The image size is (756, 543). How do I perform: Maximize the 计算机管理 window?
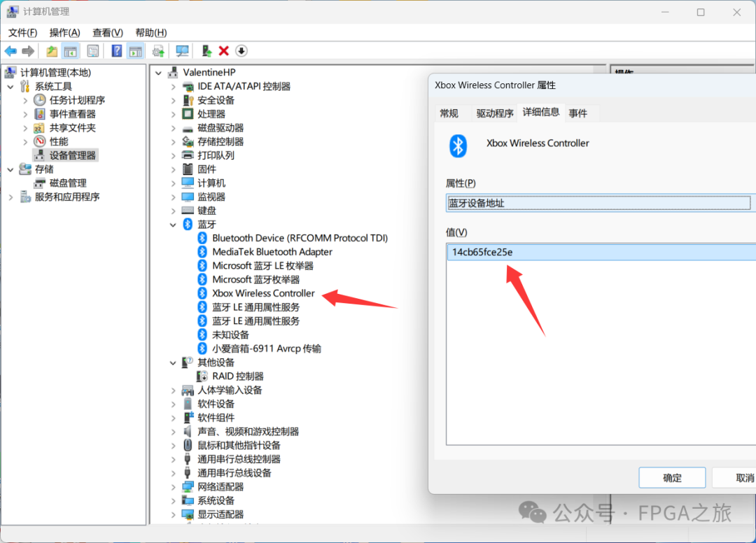701,12
